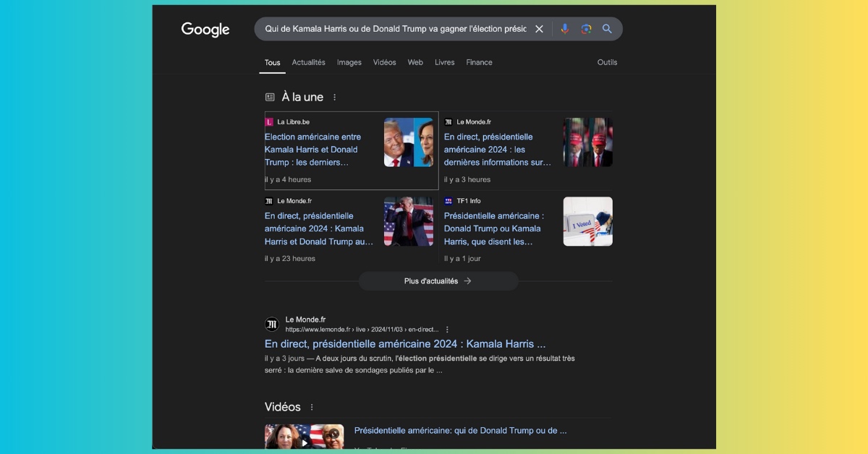Select the Tous tab
The image size is (868, 454).
click(273, 63)
